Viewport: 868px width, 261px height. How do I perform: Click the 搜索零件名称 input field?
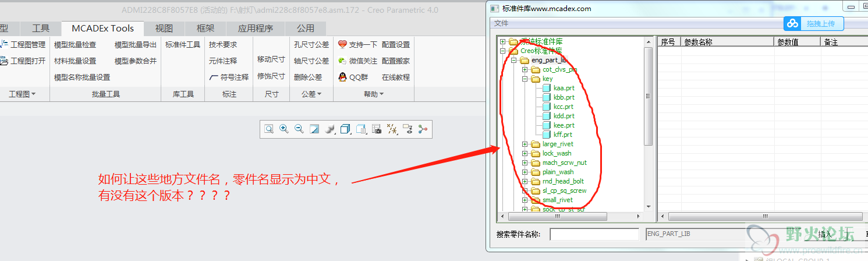click(594, 234)
